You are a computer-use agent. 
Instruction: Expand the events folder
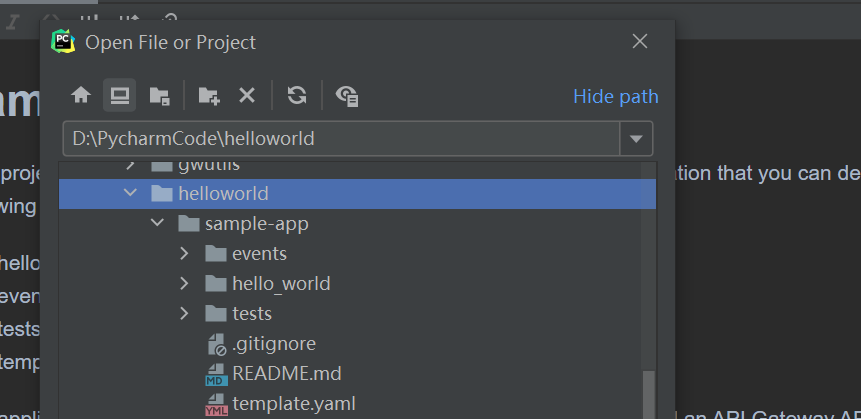coord(184,253)
